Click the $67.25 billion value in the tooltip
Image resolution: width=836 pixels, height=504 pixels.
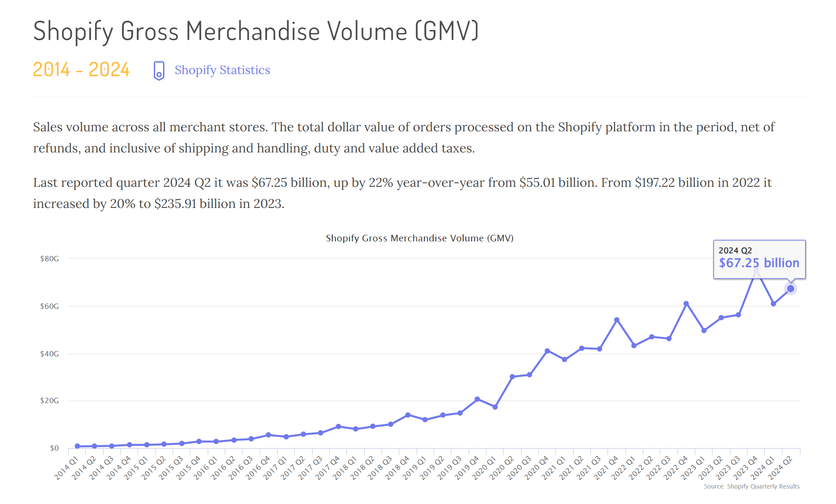759,263
